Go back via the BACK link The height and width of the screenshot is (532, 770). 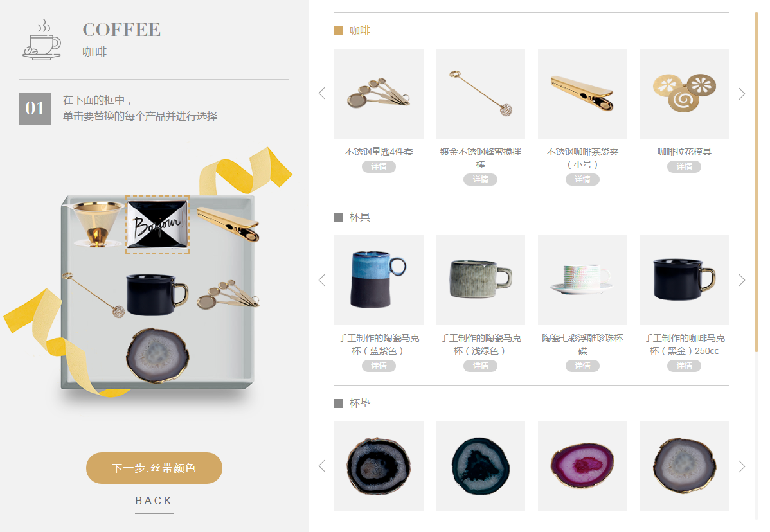[154, 501]
